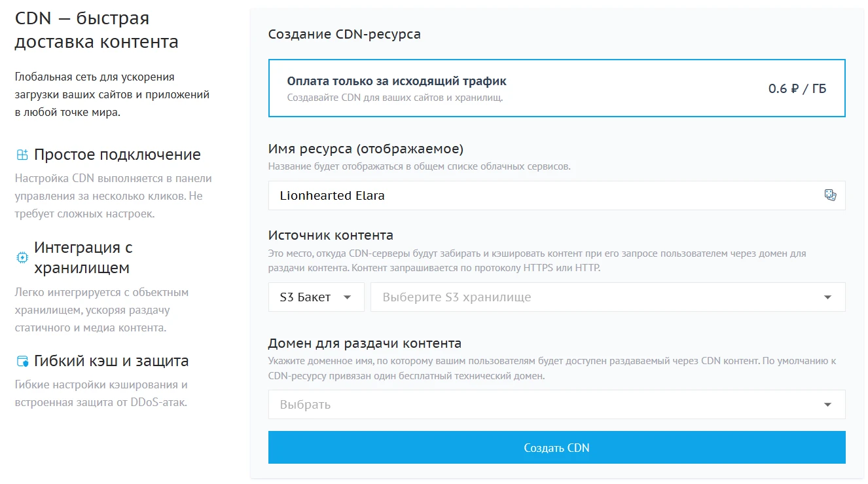Screen dimensions: 868x484
Task: Open the "S3 Бакет" source type dropdown
Action: (x=316, y=297)
